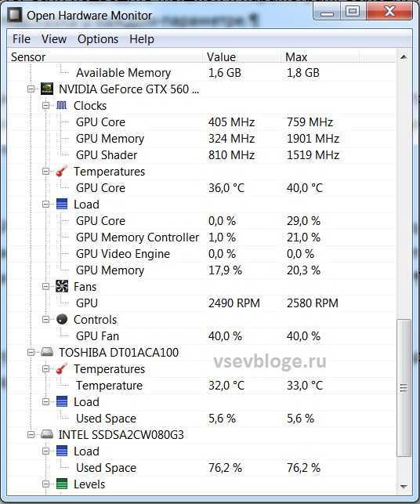
Task: Click the Controls knob icon
Action: click(x=62, y=319)
